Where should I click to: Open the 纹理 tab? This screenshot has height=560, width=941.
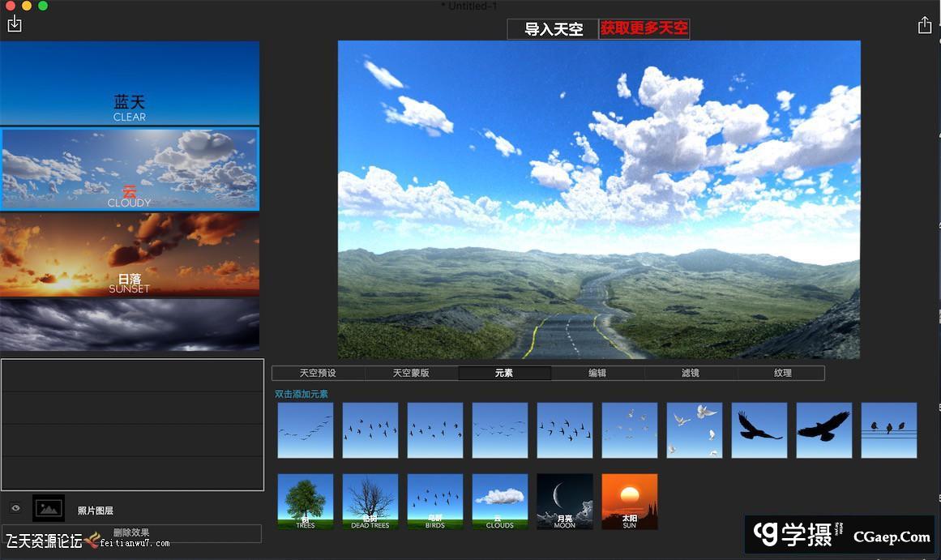(781, 372)
